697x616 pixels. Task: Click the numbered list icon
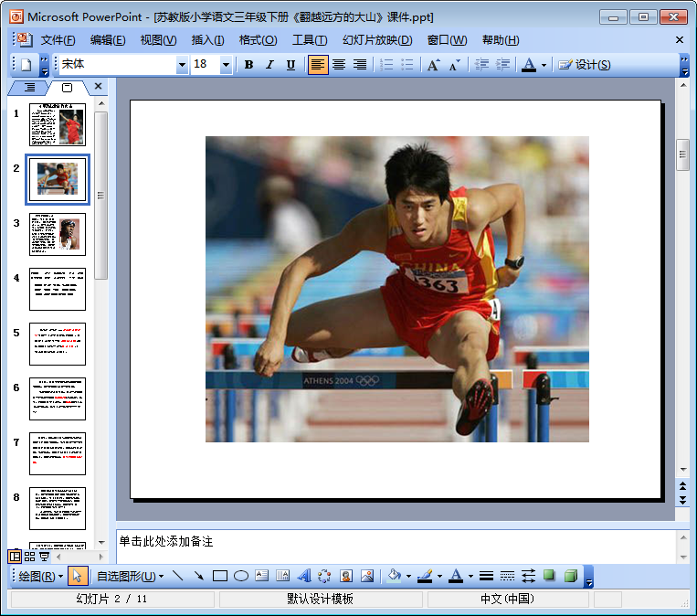pyautogui.click(x=386, y=65)
